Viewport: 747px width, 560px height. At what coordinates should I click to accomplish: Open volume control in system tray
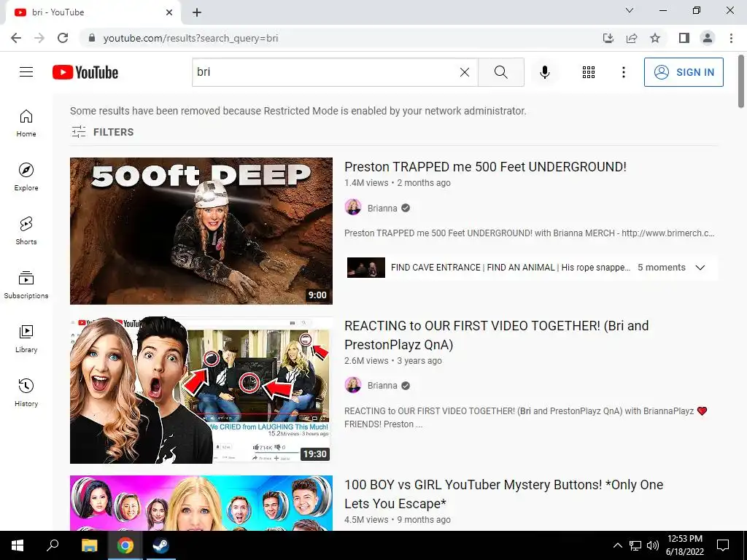pos(653,545)
